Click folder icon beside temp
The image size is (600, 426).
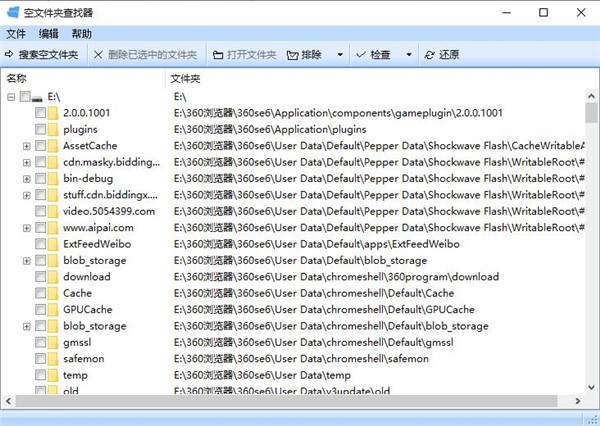53,375
